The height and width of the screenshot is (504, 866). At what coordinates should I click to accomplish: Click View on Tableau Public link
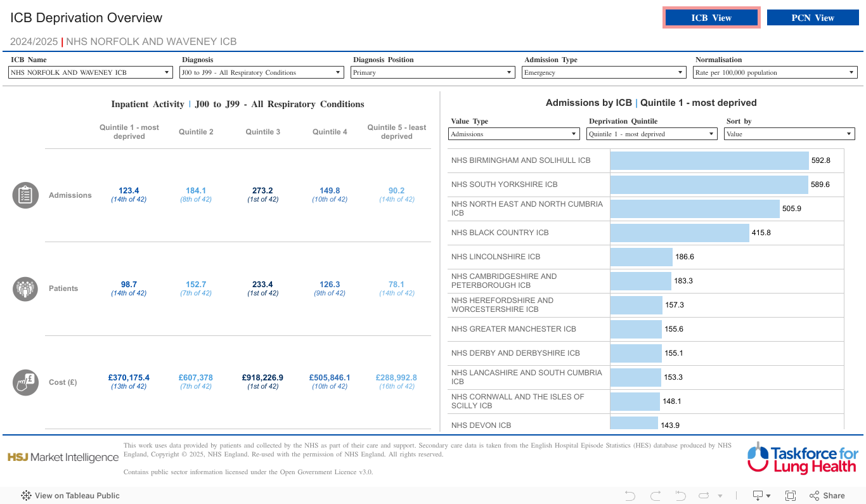(70, 496)
